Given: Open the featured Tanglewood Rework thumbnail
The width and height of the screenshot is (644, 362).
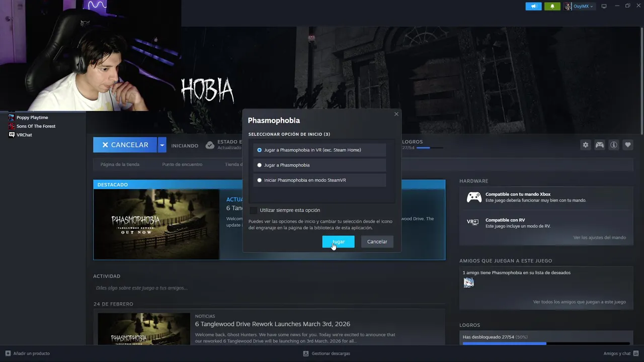Looking at the screenshot, I should [156, 224].
